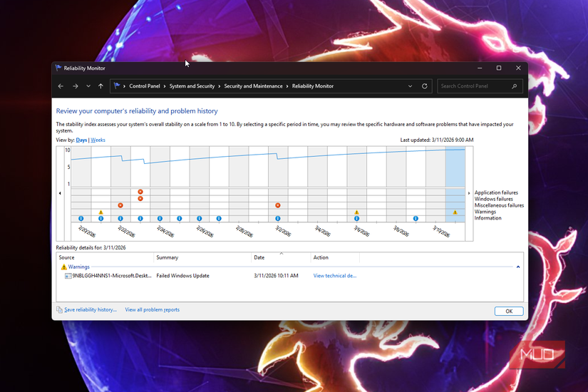The width and height of the screenshot is (588, 392).
Task: Sort by the Source column header
Action: pyautogui.click(x=105, y=257)
